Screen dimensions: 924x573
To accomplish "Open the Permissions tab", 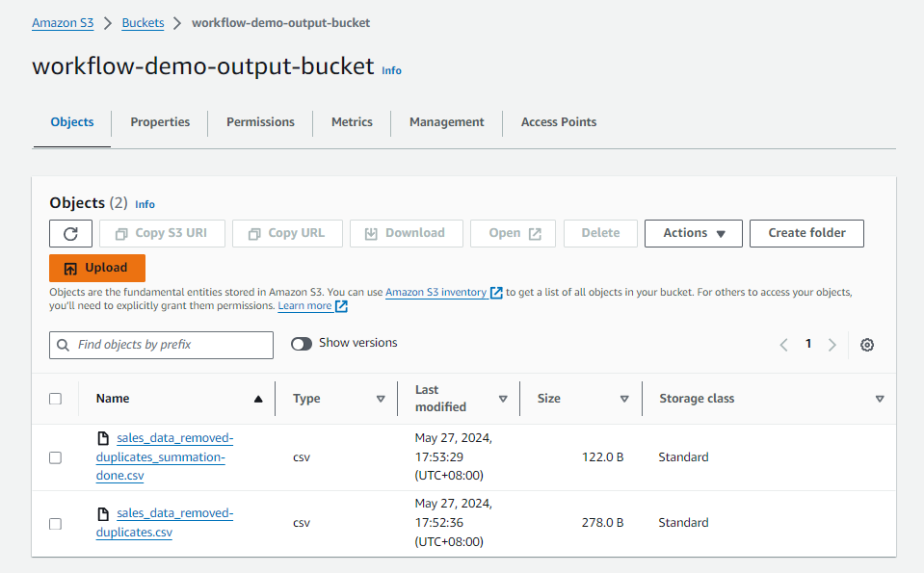I will [260, 122].
